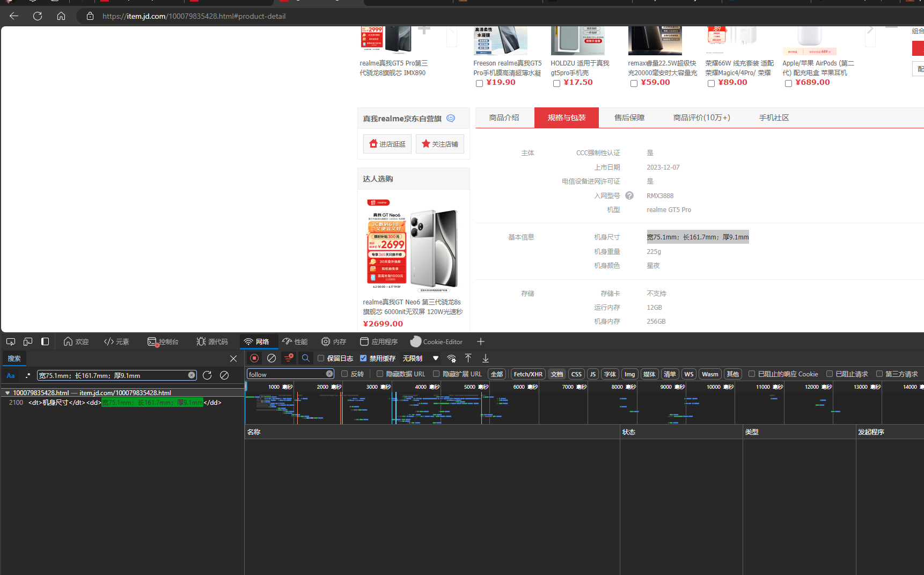The height and width of the screenshot is (575, 924).
Task: Collapse the 100079835428.html search result
Action: coord(8,393)
